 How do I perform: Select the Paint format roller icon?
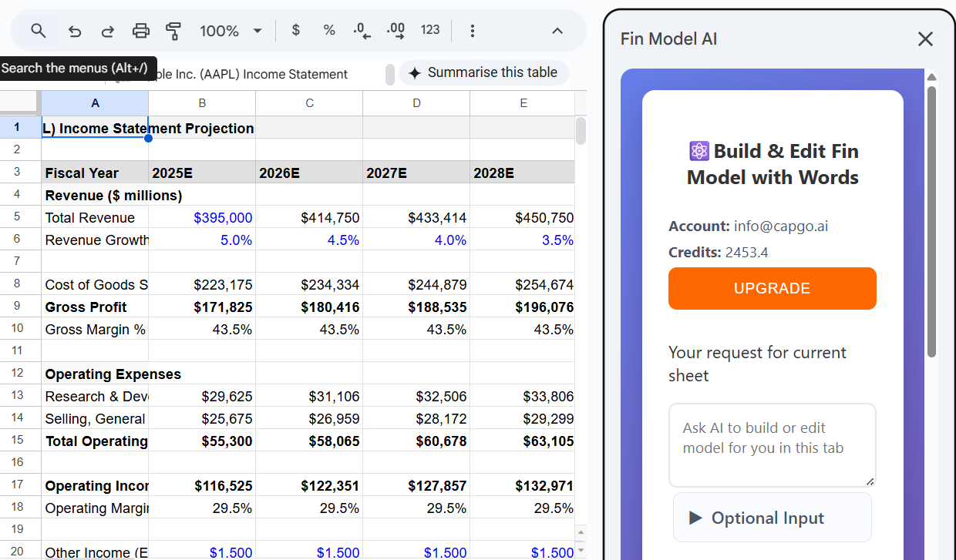pyautogui.click(x=173, y=31)
